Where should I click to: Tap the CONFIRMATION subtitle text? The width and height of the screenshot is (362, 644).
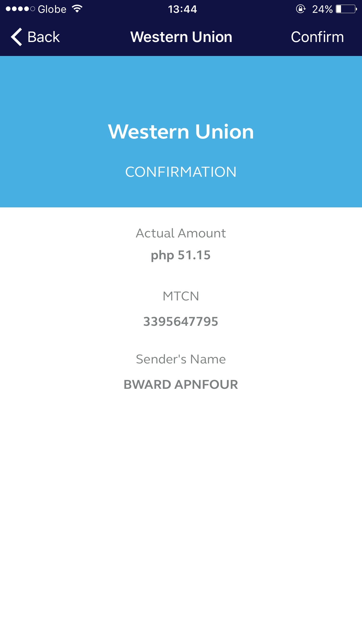pos(181,172)
